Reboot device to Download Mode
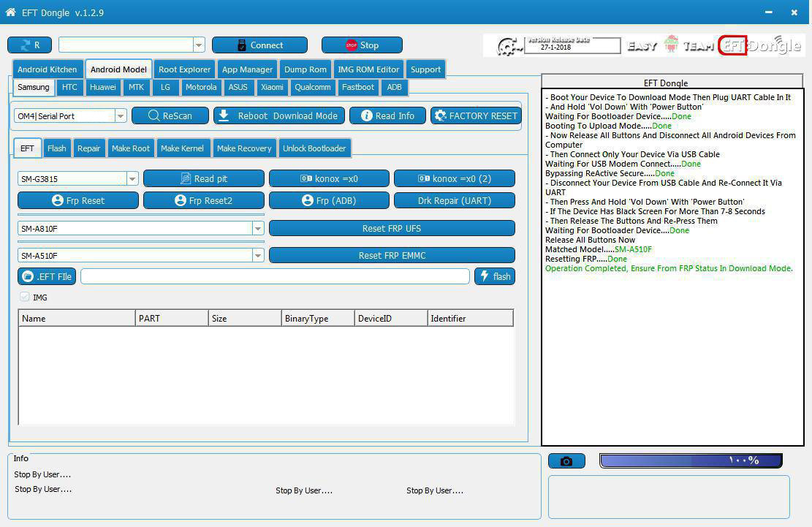This screenshot has width=812, height=527. pyautogui.click(x=279, y=116)
